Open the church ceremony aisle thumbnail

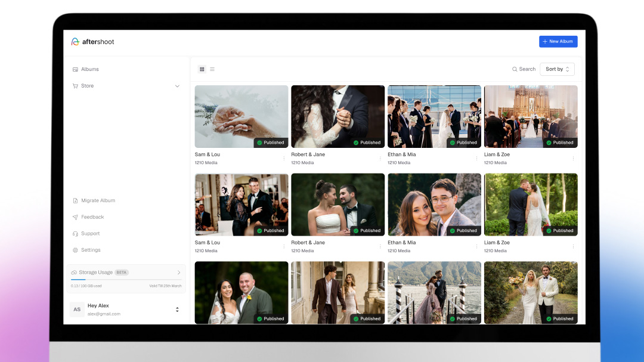click(531, 117)
